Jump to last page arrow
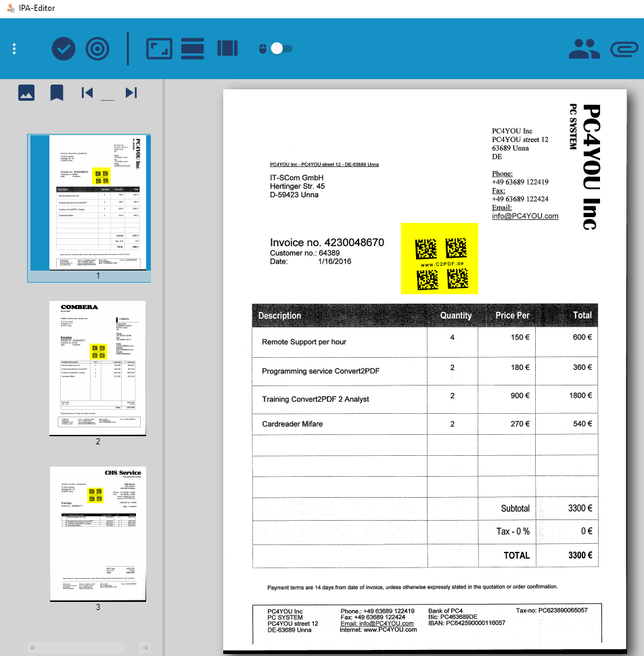The height and width of the screenshot is (656, 644). [x=131, y=93]
